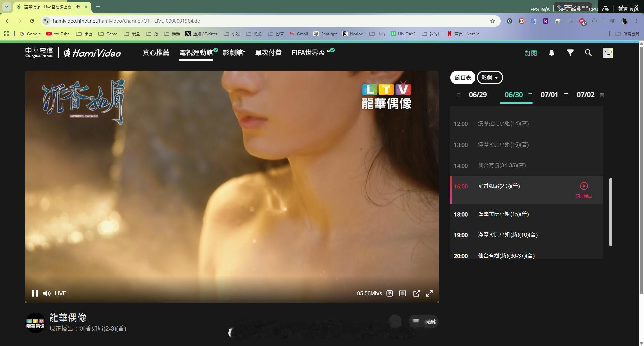Open the Gmail bookmark
Screen dimensions: 644x346
tap(299, 34)
